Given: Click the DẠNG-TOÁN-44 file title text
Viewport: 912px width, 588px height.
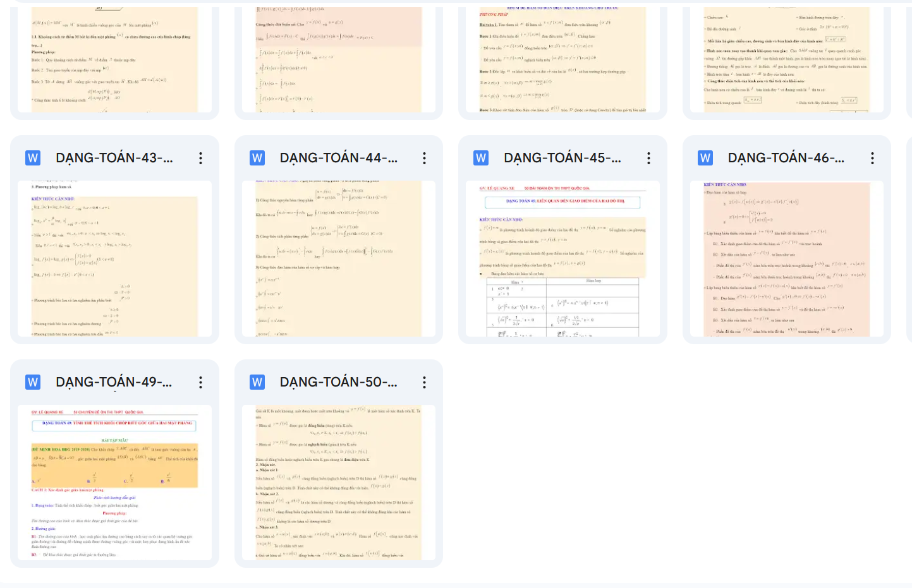Looking at the screenshot, I should coord(338,158).
